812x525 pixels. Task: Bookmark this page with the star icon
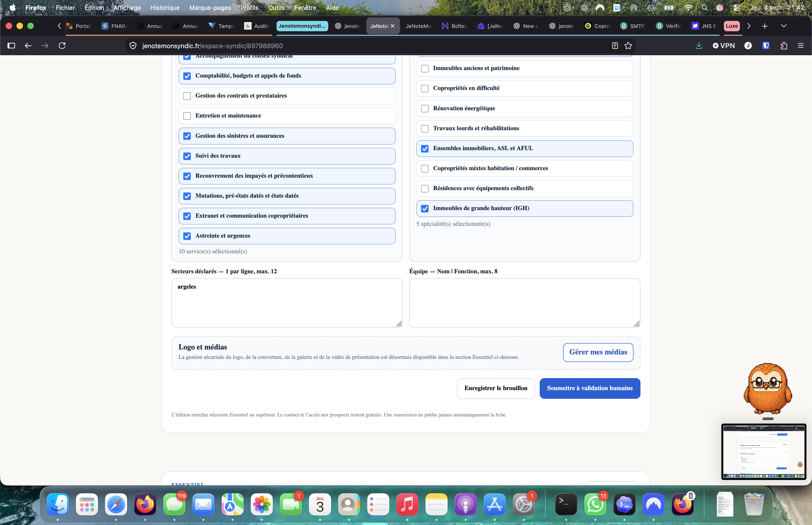click(x=628, y=46)
